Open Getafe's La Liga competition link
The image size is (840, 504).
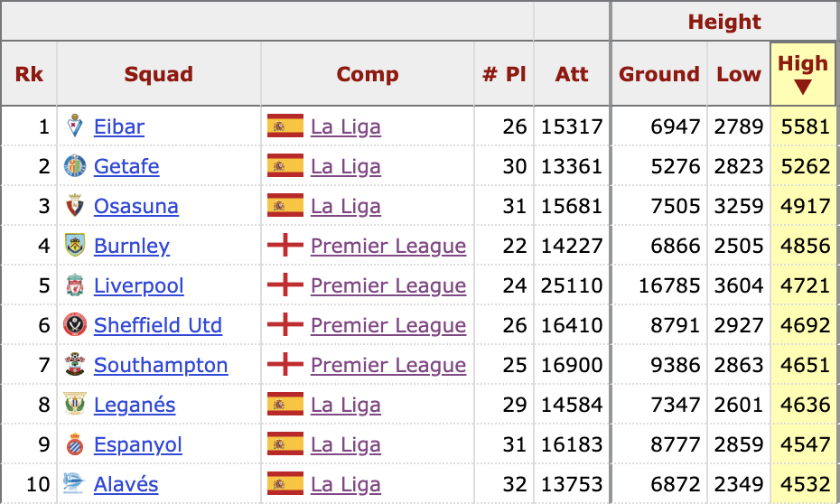click(345, 166)
